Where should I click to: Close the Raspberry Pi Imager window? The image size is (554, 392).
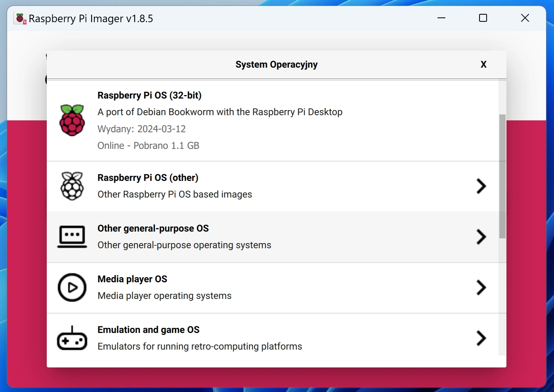click(525, 18)
